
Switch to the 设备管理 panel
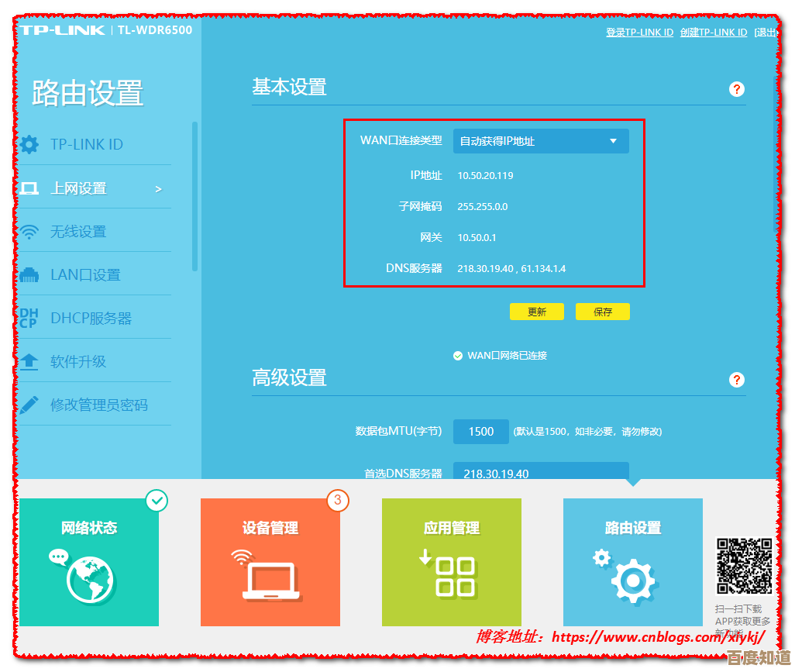pyautogui.click(x=270, y=562)
